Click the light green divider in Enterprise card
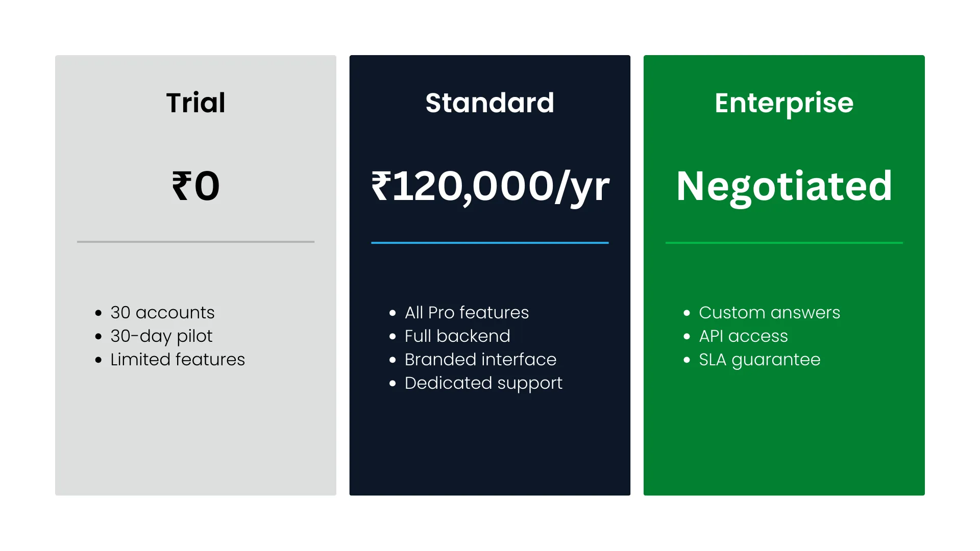The image size is (980, 551). (784, 243)
